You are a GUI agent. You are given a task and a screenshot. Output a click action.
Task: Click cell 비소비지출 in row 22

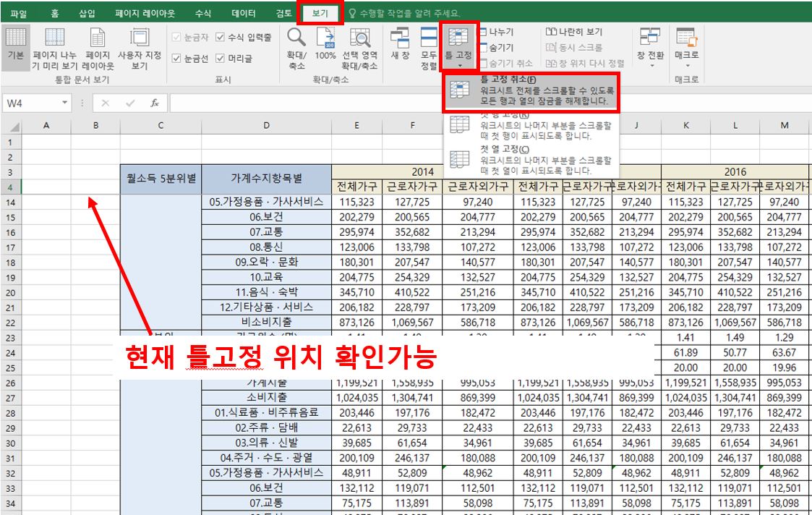[x=266, y=323]
